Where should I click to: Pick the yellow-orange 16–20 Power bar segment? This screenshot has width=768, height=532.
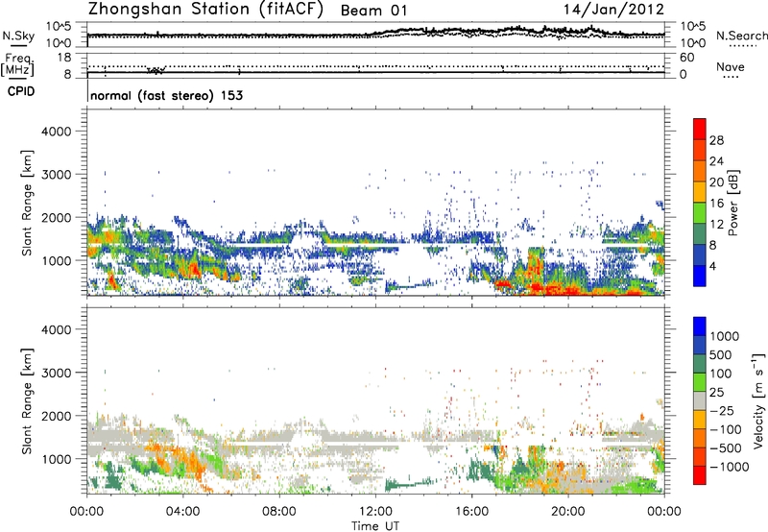(x=700, y=192)
